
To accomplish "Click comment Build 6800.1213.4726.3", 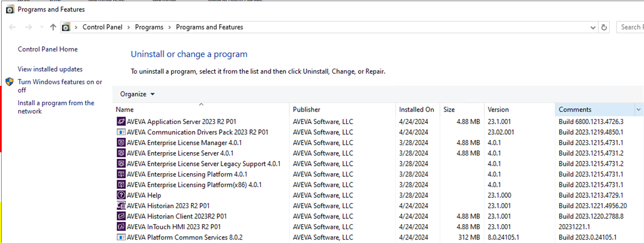I will click(x=591, y=121).
